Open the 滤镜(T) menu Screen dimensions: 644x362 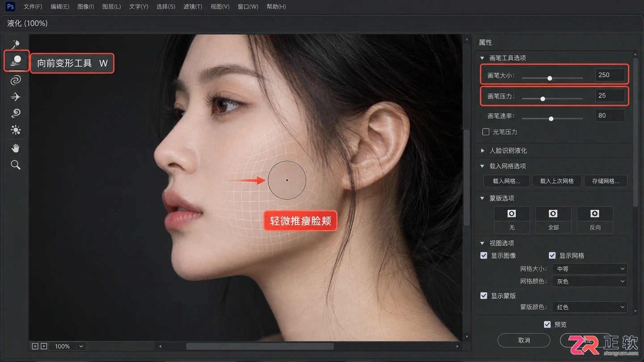coord(192,7)
